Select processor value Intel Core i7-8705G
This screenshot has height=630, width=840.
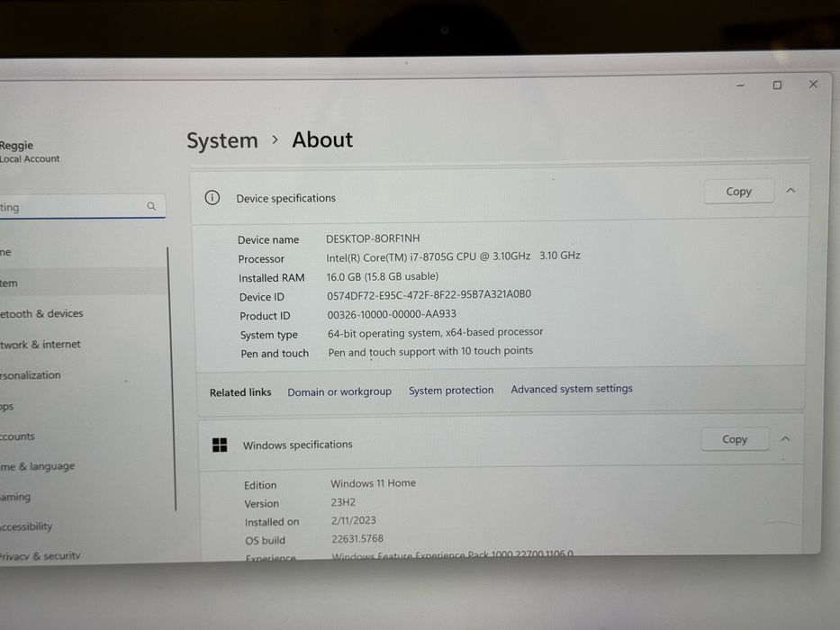click(453, 256)
